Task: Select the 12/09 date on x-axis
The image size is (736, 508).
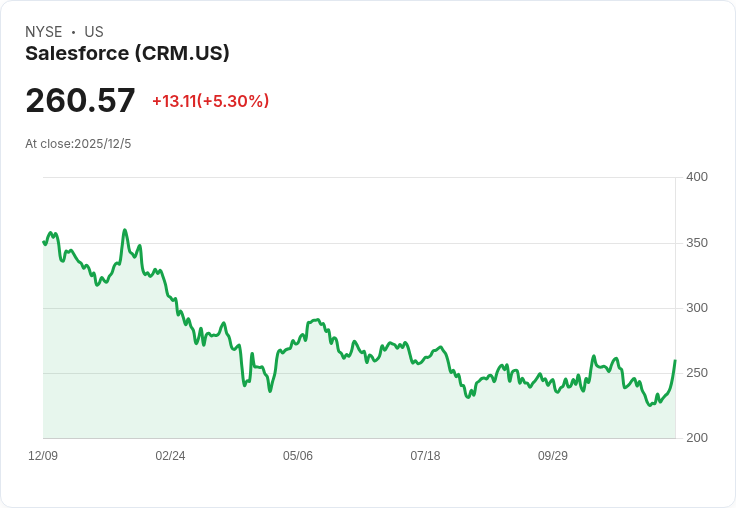Action: [x=43, y=456]
